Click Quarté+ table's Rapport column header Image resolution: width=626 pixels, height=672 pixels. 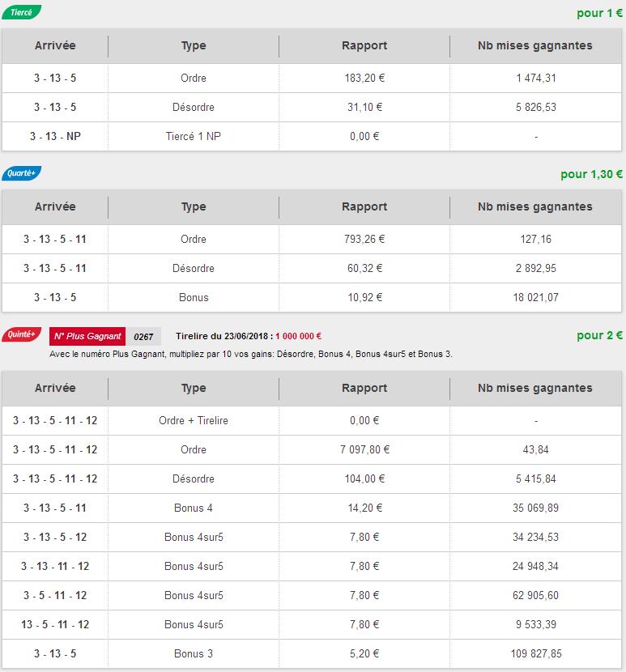point(364,206)
